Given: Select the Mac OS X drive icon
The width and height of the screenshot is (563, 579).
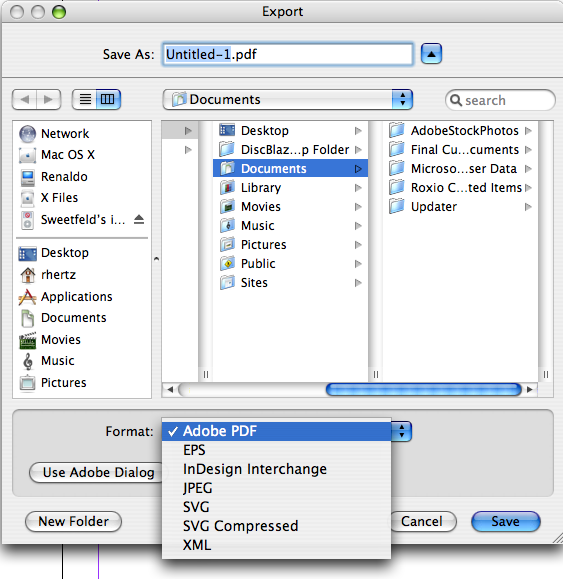Looking at the screenshot, I should tap(27, 155).
